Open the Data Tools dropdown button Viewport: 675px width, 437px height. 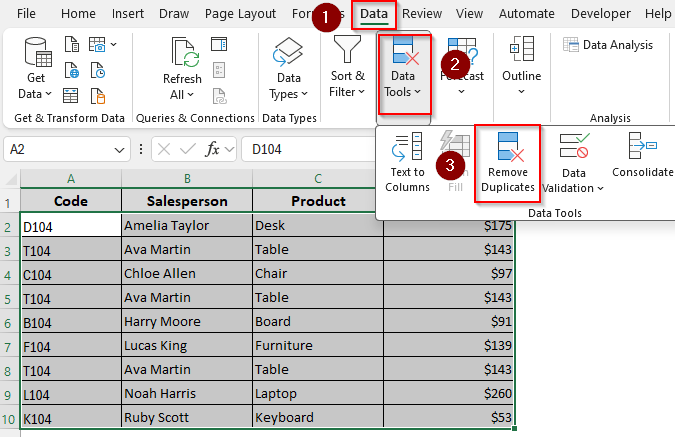coord(403,74)
